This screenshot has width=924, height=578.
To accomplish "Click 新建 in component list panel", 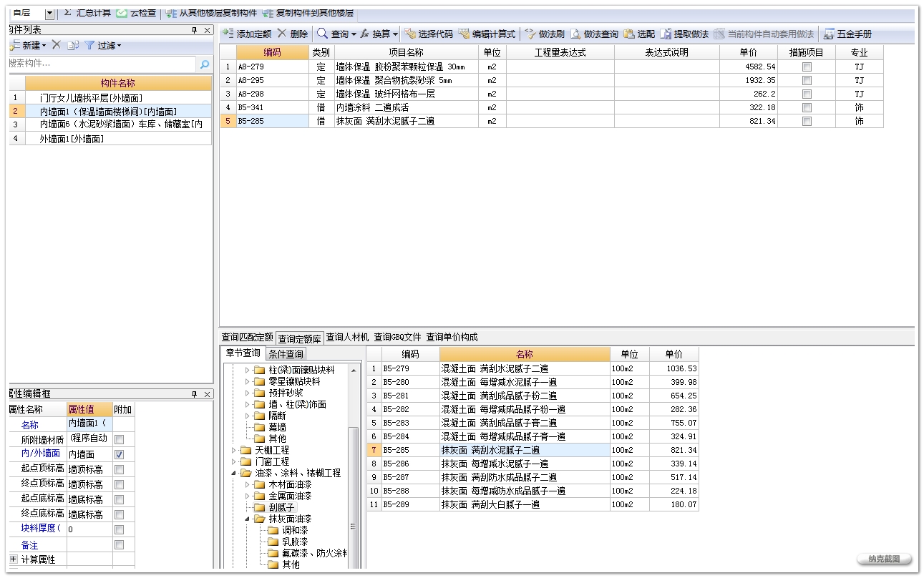I will click(27, 45).
